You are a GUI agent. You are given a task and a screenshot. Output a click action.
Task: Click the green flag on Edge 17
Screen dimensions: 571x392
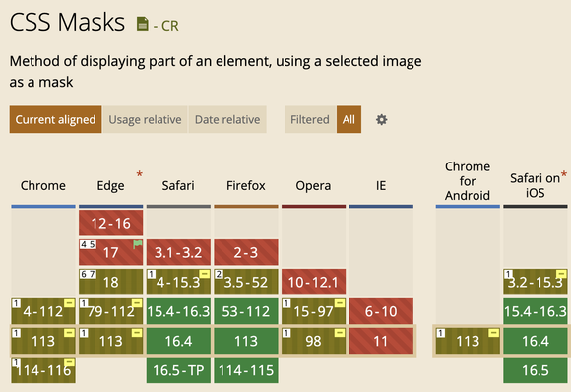point(137,244)
